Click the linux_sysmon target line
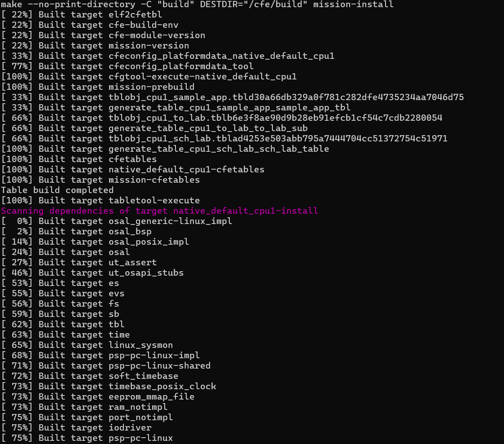The width and height of the screenshot is (504, 444). [87, 345]
